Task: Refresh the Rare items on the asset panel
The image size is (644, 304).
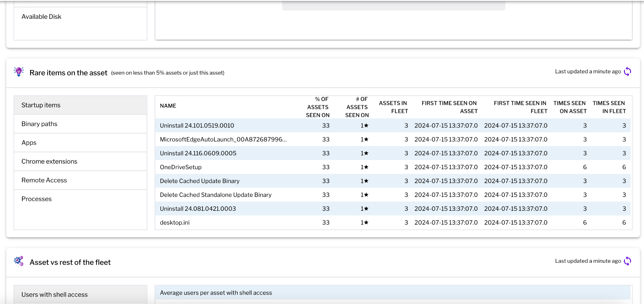Action: click(627, 72)
